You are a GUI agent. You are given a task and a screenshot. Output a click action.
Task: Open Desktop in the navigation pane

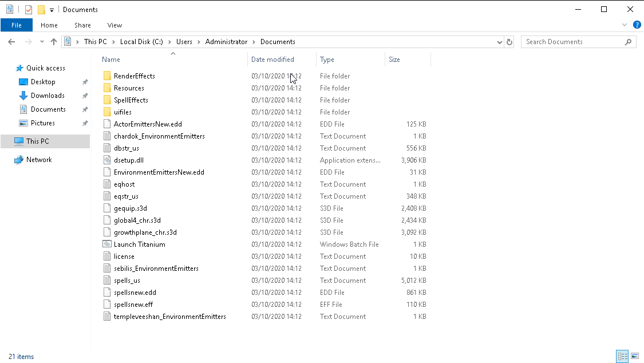tap(43, 82)
